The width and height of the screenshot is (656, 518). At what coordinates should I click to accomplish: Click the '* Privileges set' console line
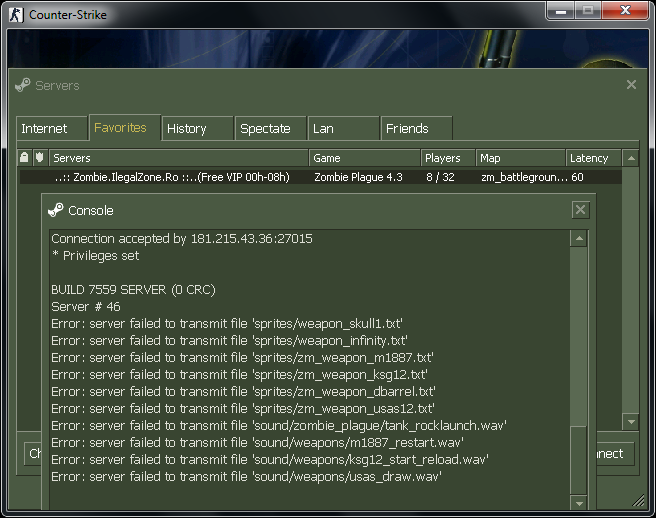[x=95, y=256]
